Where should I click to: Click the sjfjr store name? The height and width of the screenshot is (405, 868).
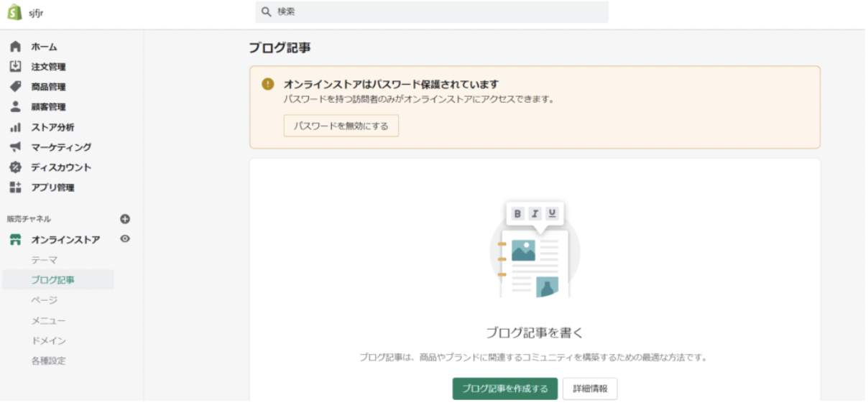[36, 13]
